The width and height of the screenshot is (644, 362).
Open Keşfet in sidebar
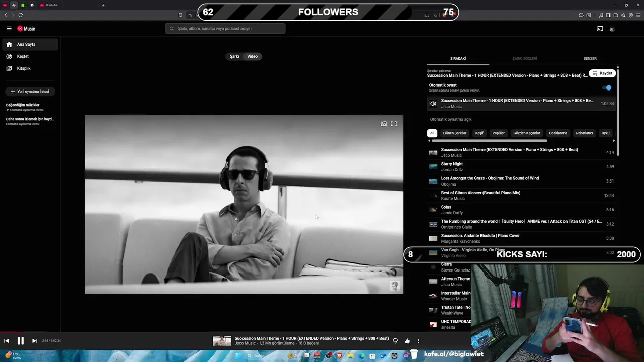pos(30,56)
